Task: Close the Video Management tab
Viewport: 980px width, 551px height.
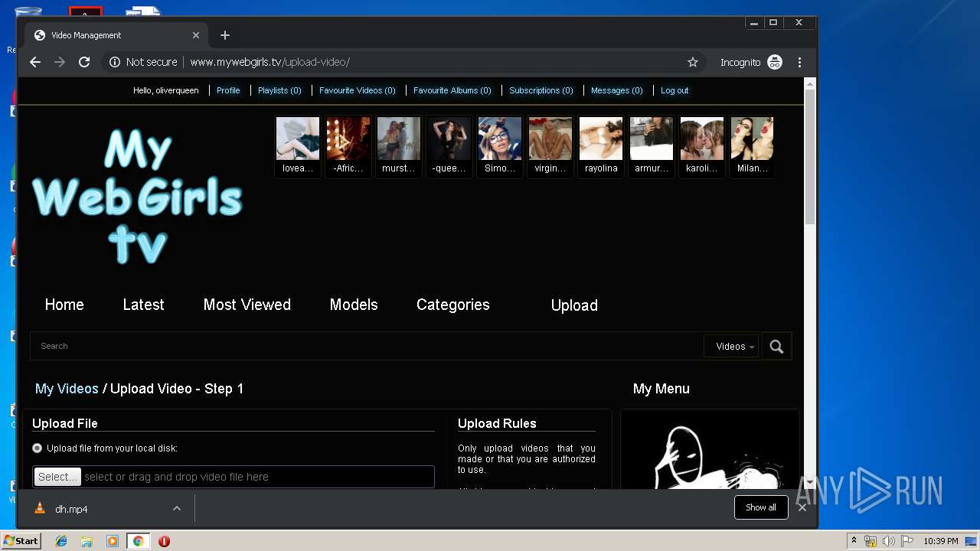Action: 196,35
